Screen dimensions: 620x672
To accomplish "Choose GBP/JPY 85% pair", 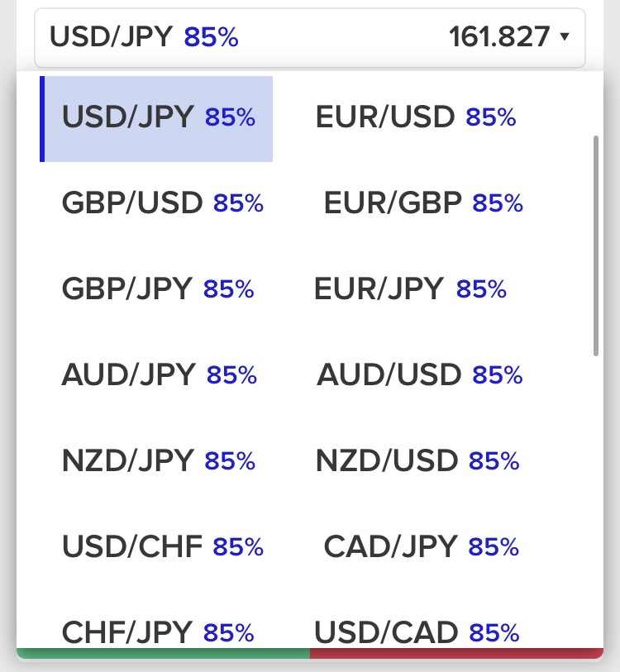I will coord(158,288).
